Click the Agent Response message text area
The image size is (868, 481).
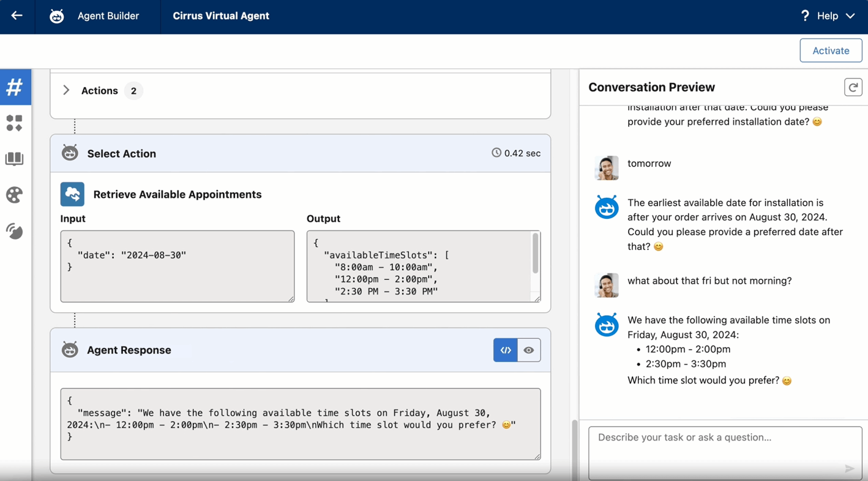301,424
